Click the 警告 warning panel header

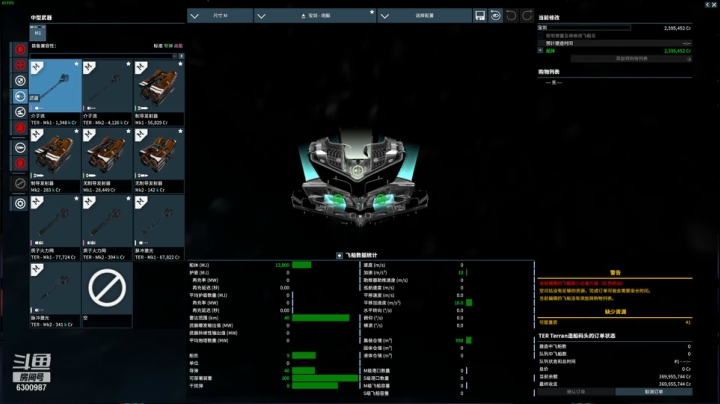tap(615, 273)
